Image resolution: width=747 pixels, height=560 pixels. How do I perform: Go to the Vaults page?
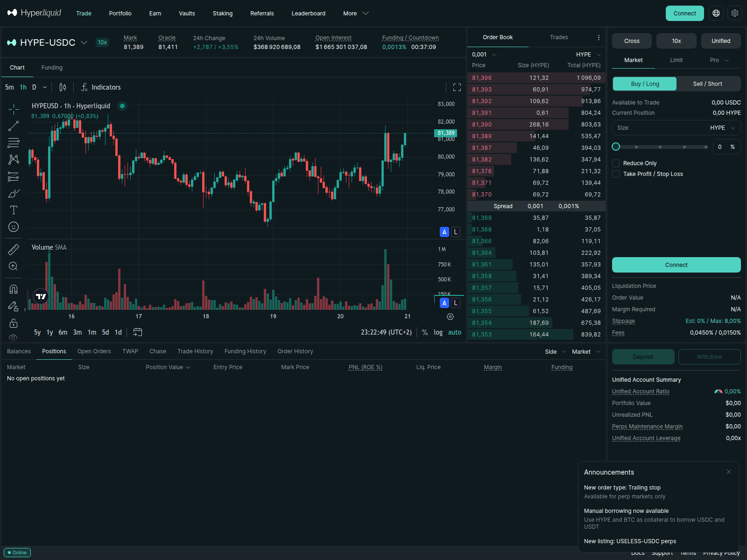pyautogui.click(x=187, y=14)
